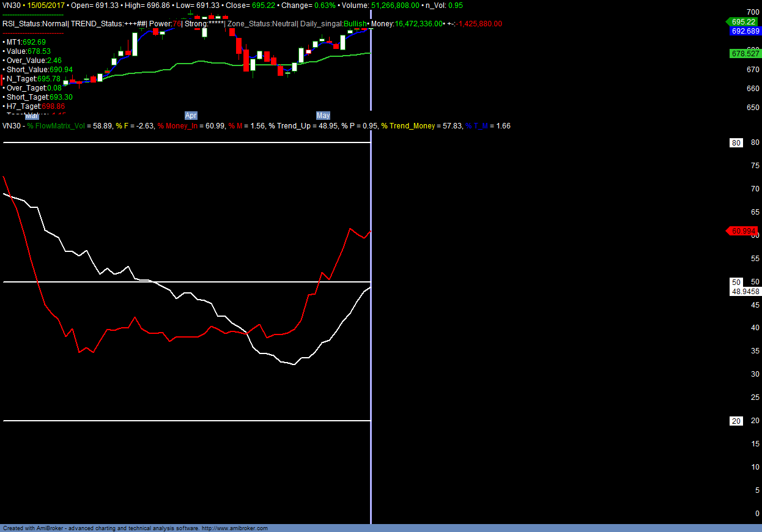Open the amibroker.com link in the footer

[x=234, y=528]
